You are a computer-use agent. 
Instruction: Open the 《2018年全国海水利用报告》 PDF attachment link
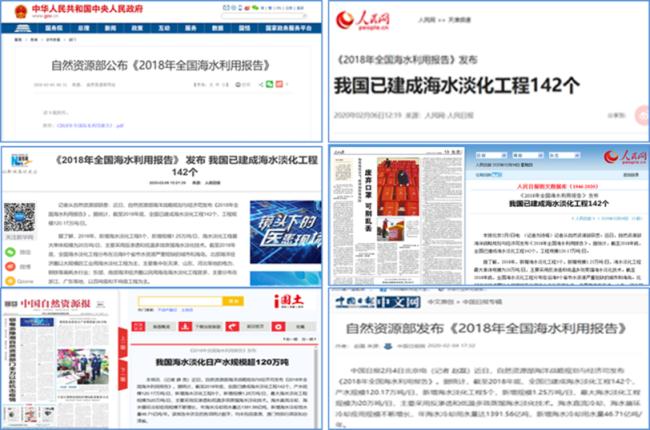coord(90,127)
